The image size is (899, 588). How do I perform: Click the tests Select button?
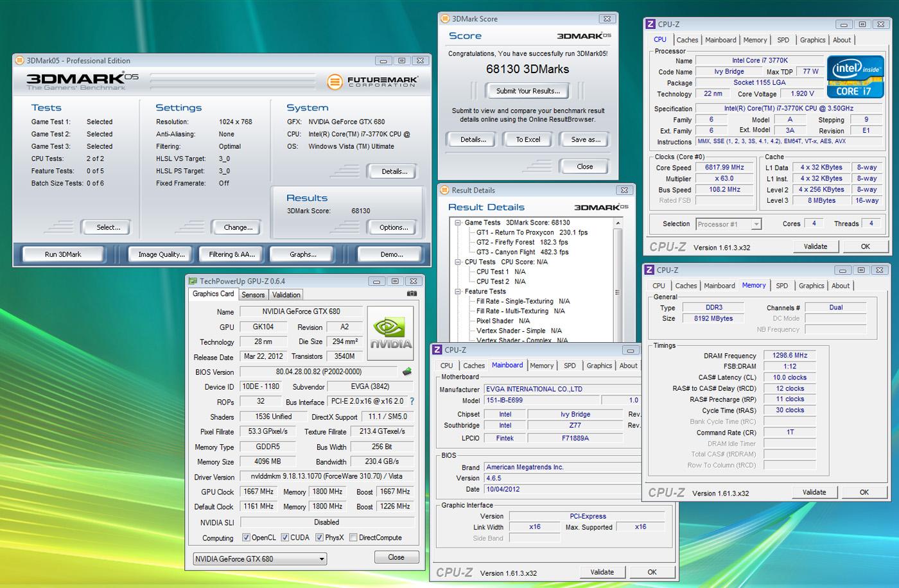[x=108, y=227]
